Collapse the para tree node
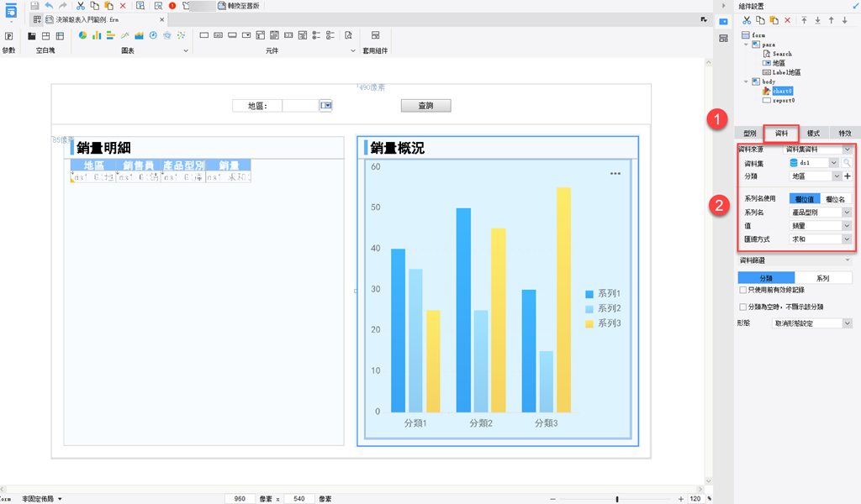The image size is (861, 504). [747, 45]
